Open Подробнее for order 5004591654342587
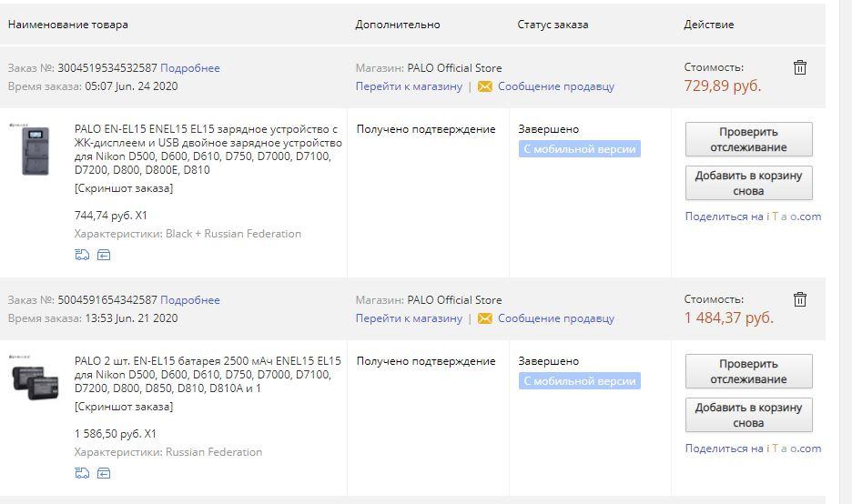852x504 pixels. coord(190,300)
